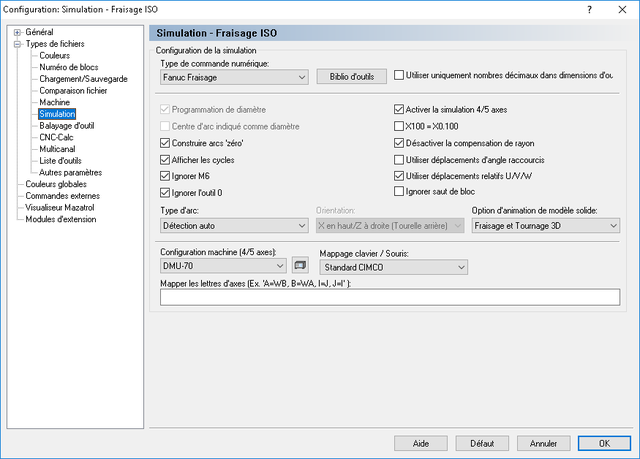
Task: Open the machine configuration editor icon
Action: (300, 266)
